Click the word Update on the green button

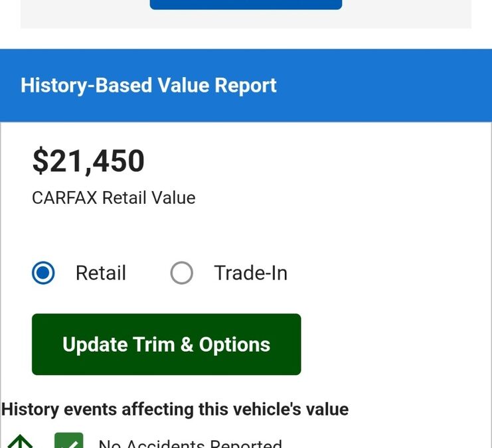coord(95,344)
